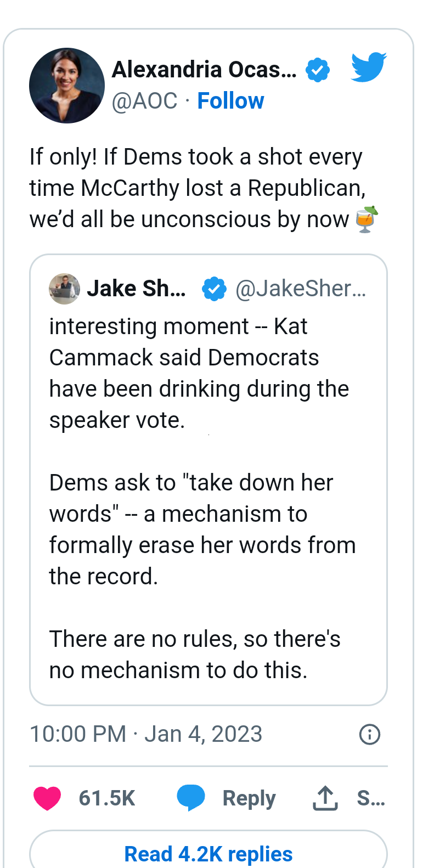Screen dimensions: 434x868
Task: Click the 61.5K likes count
Action: click(x=106, y=798)
